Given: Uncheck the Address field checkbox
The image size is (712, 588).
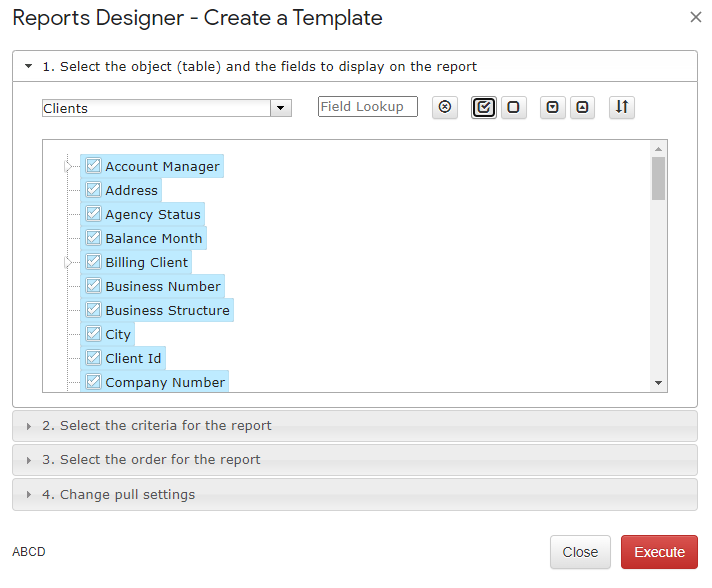Looking at the screenshot, I should tap(93, 189).
